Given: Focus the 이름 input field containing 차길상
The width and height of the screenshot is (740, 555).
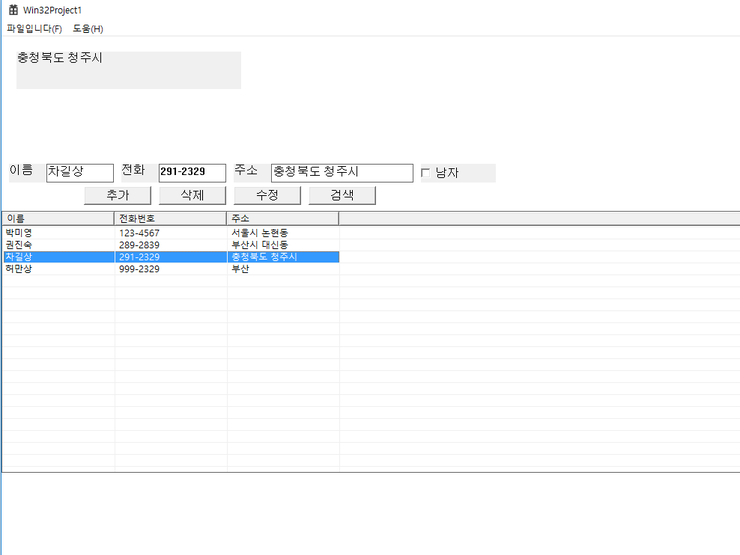Looking at the screenshot, I should point(80,173).
